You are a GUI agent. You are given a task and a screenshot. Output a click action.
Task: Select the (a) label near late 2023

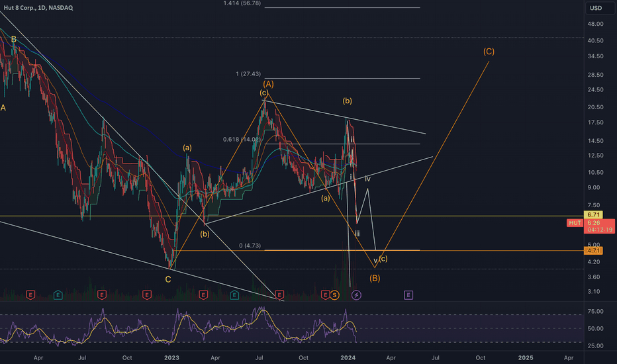point(326,199)
